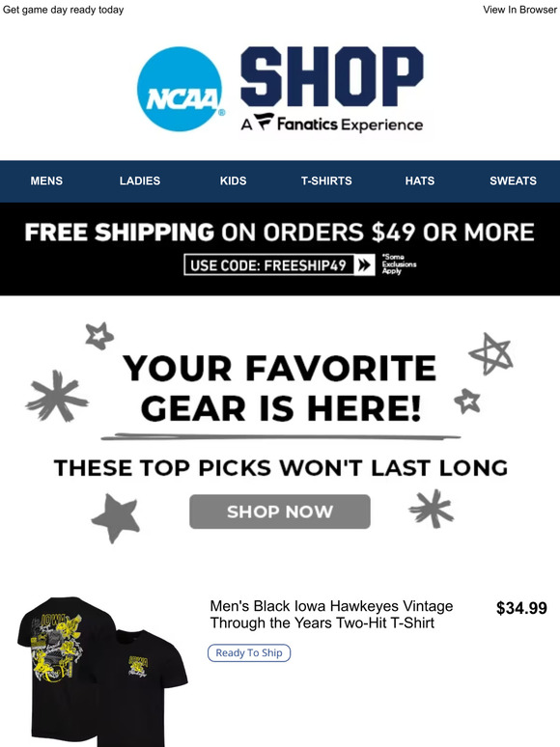Click the asterisk burst right of Shop Now
The width and height of the screenshot is (560, 747).
click(x=432, y=509)
